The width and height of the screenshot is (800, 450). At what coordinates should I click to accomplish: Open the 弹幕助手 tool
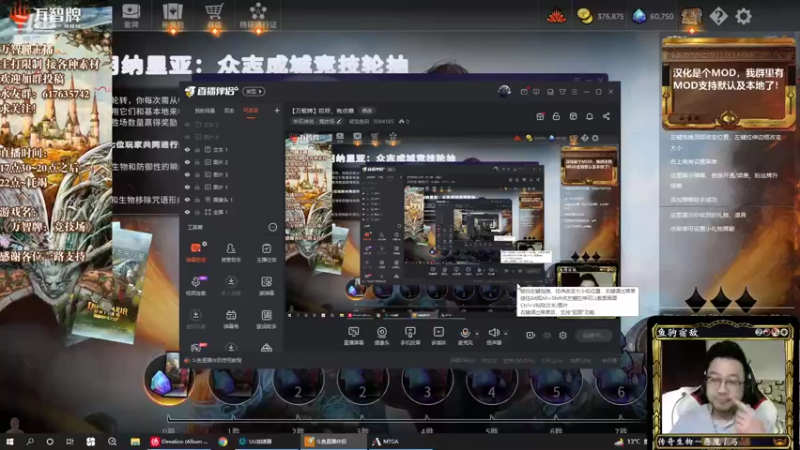tap(195, 252)
